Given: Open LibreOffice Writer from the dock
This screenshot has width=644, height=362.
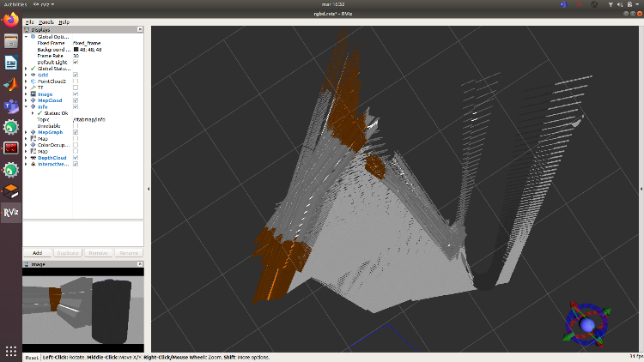Looking at the screenshot, I should tap(11, 63).
